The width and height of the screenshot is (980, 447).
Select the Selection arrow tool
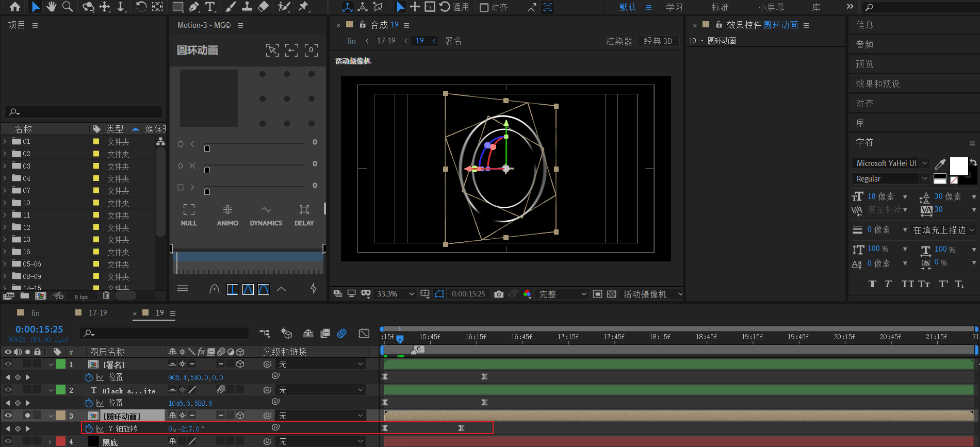pyautogui.click(x=35, y=7)
